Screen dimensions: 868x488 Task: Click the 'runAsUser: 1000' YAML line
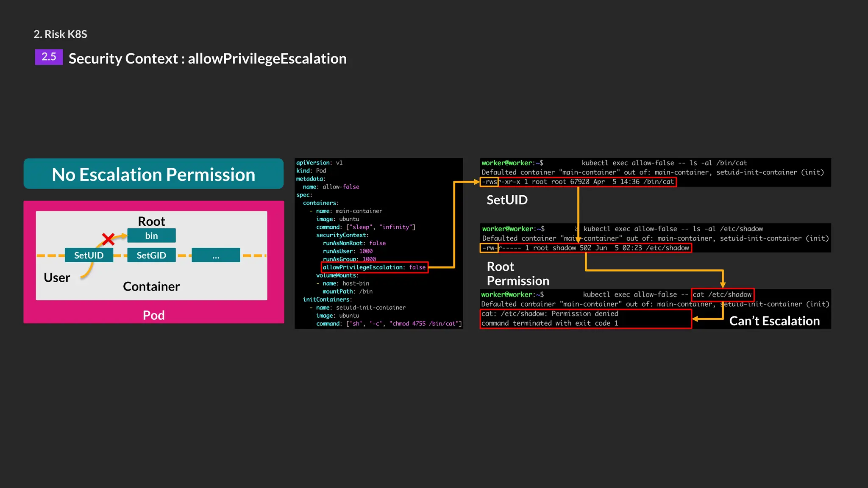tap(348, 251)
